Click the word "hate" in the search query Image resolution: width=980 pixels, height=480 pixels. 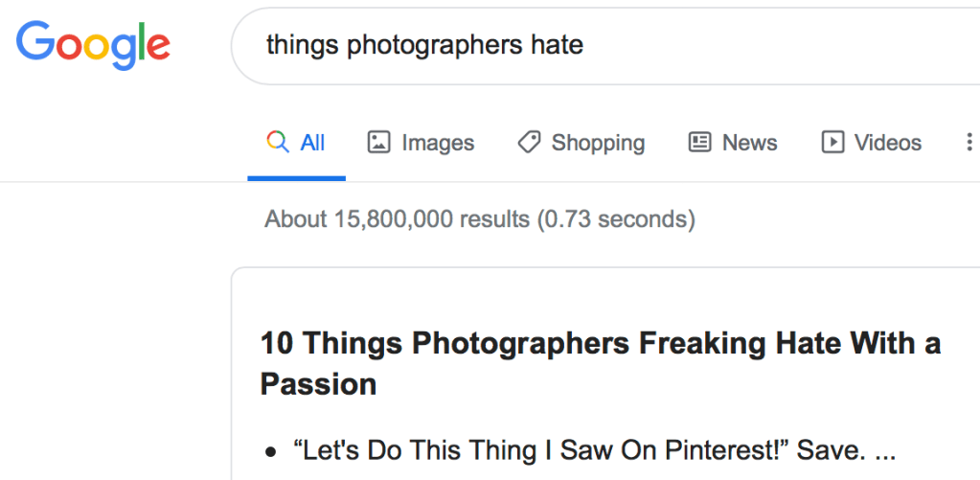557,44
